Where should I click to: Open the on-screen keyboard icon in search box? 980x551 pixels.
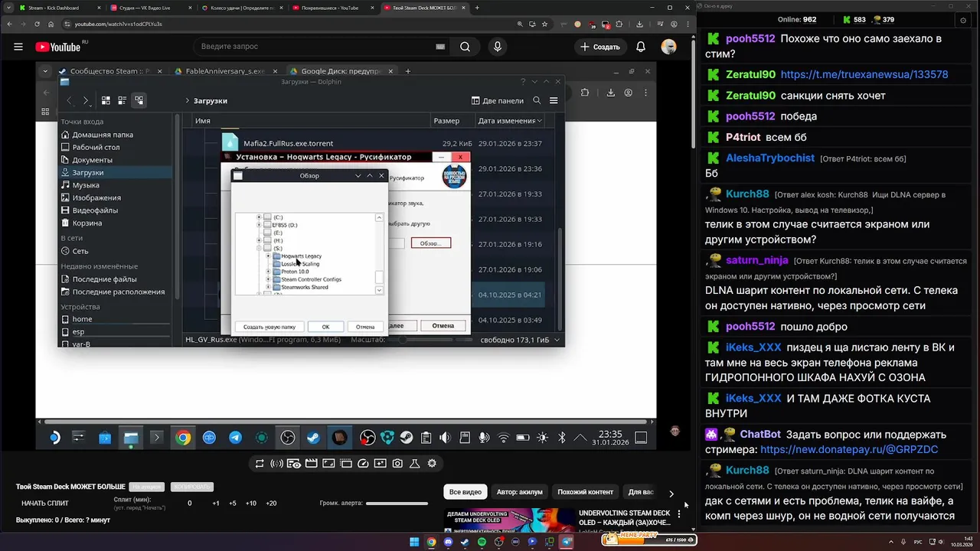tap(440, 47)
